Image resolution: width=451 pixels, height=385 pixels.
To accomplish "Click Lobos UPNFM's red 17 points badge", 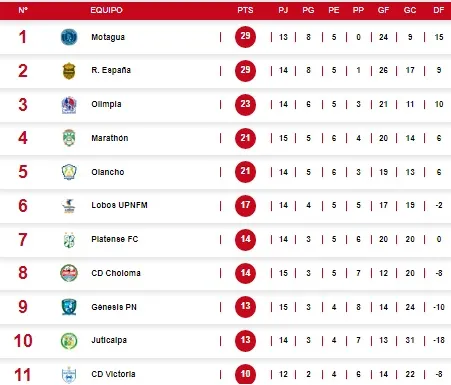I will 245,205.
